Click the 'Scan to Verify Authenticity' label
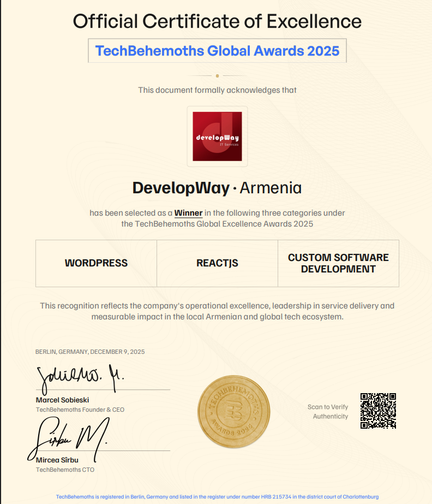The width and height of the screenshot is (432, 504). (328, 412)
